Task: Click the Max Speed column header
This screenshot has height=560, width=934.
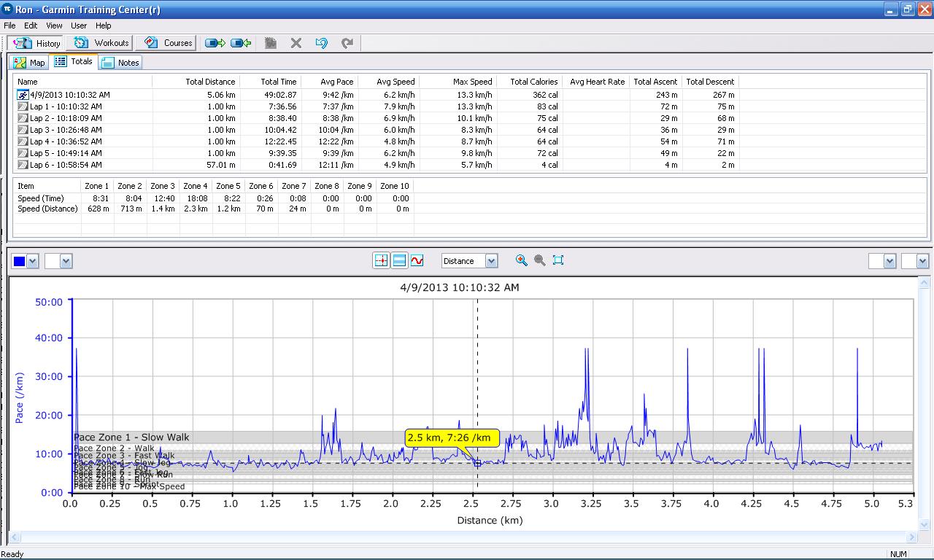Action: click(x=458, y=82)
